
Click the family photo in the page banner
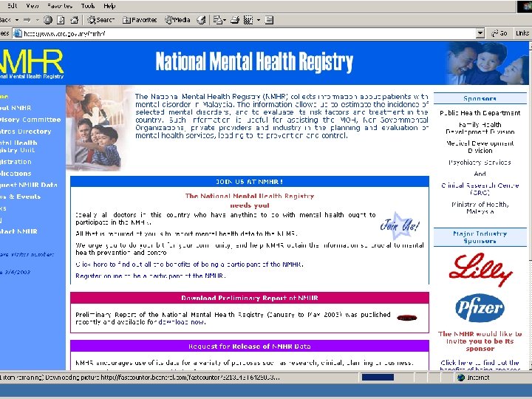[x=487, y=63]
